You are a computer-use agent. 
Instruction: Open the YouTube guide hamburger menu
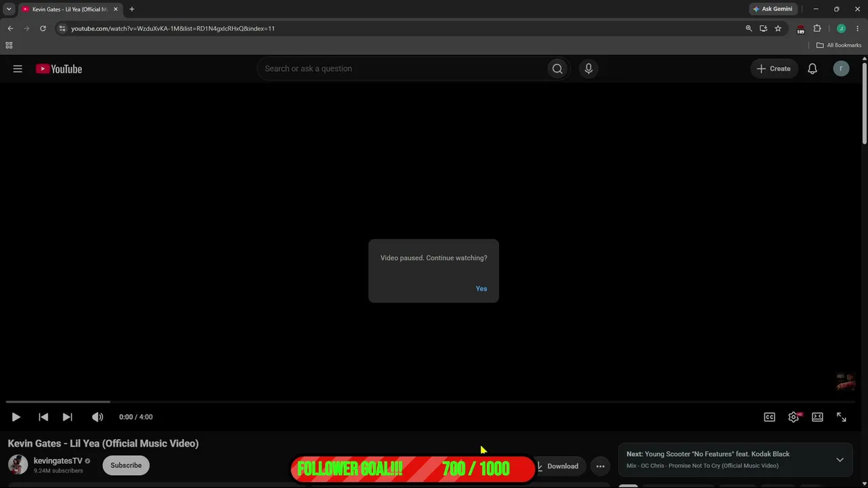pos(18,68)
